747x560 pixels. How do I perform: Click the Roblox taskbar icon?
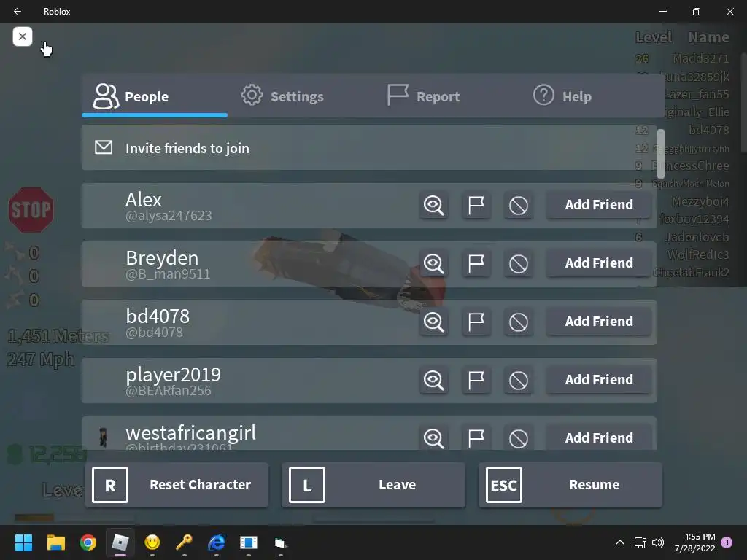tap(120, 542)
